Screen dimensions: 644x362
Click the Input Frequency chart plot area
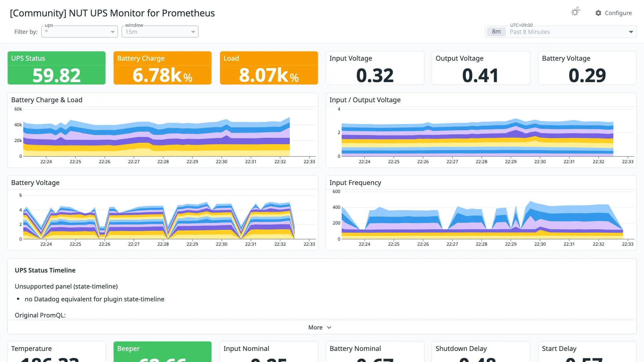click(x=488, y=215)
